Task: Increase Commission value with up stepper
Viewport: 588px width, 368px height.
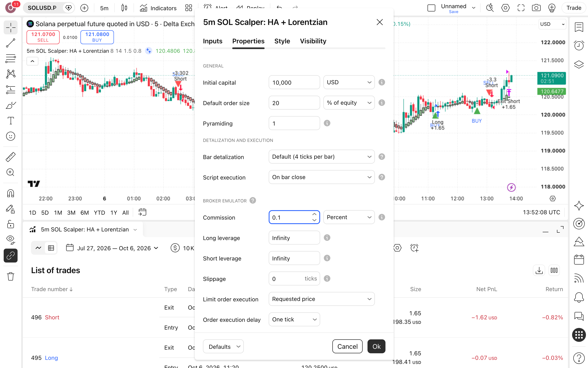Action: [x=314, y=214]
